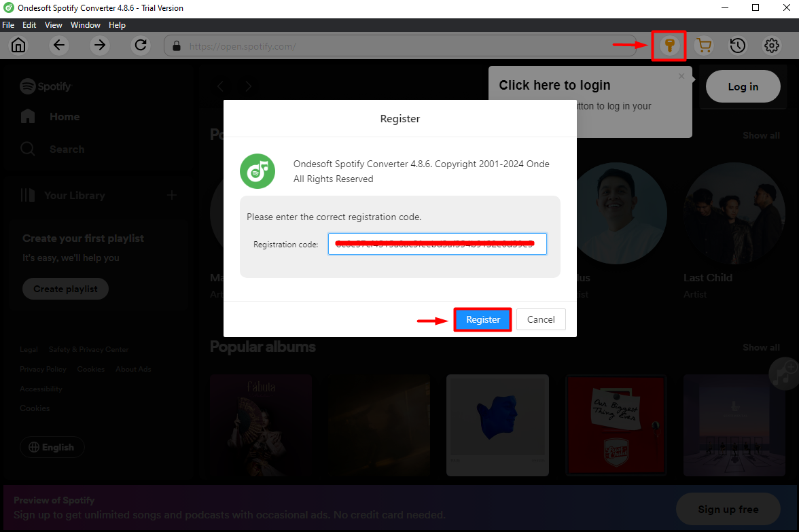Open the Window menu
Image resolution: width=799 pixels, height=532 pixels.
(x=86, y=25)
